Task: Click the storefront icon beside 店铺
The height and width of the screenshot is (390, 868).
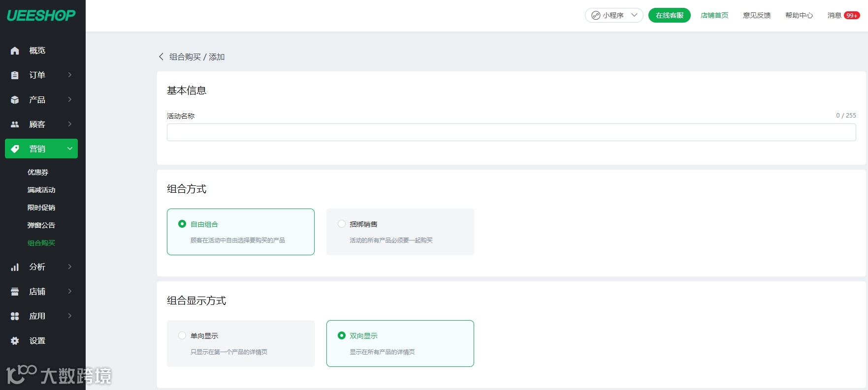Action: [15, 292]
